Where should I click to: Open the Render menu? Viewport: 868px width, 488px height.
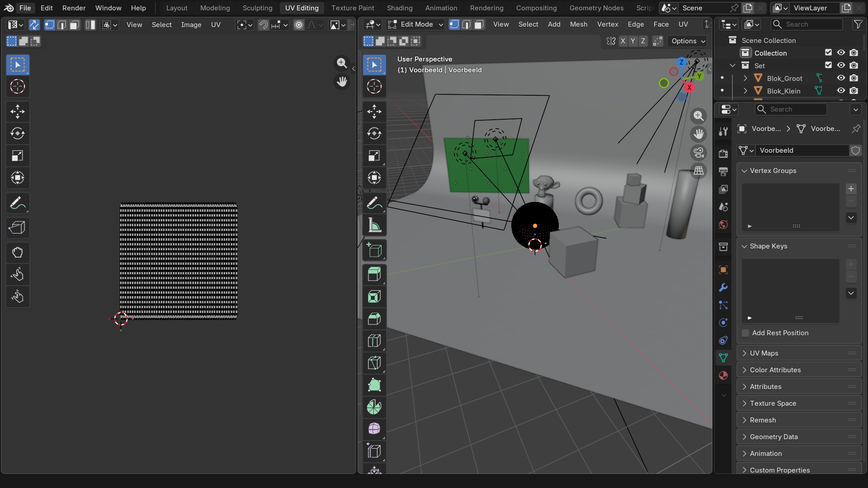coord(74,8)
